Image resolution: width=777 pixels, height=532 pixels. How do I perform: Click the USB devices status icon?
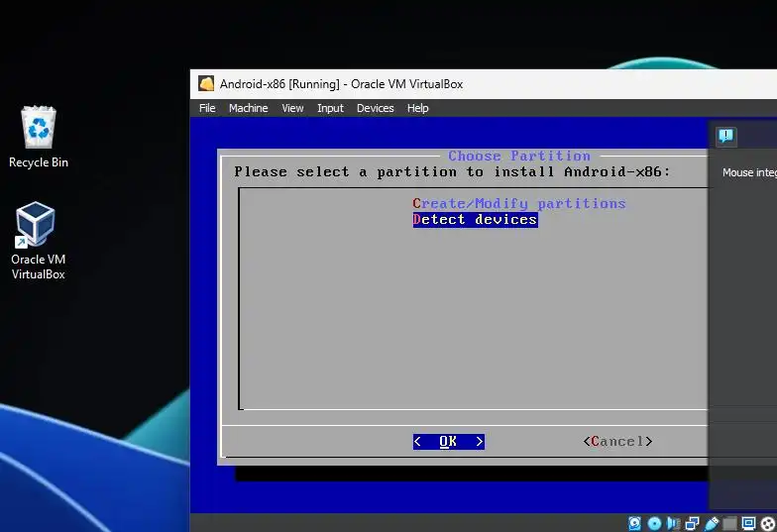coord(712,523)
